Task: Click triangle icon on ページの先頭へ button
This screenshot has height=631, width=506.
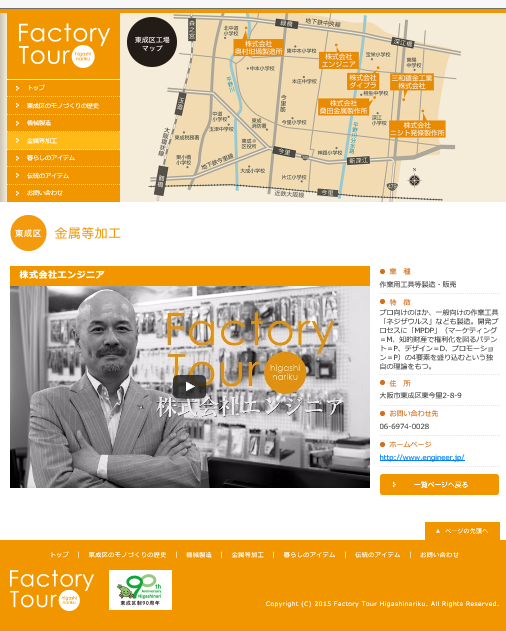Action: (438, 531)
